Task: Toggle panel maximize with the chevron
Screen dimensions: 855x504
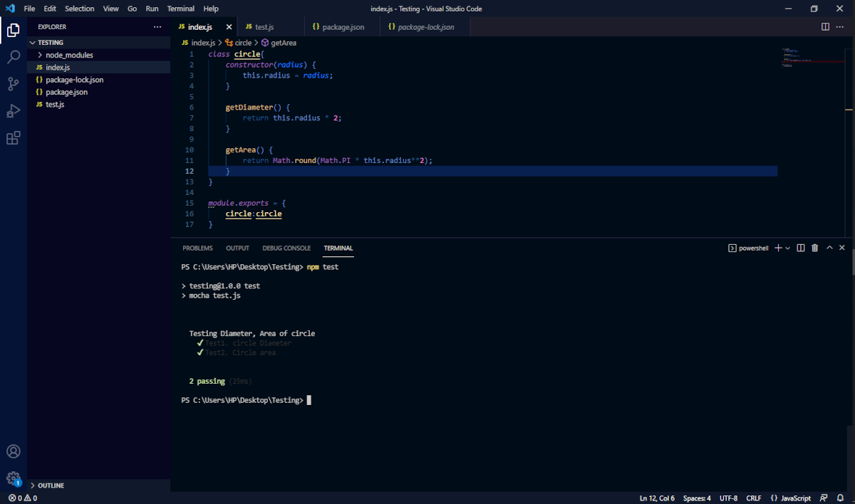Action: pos(829,248)
